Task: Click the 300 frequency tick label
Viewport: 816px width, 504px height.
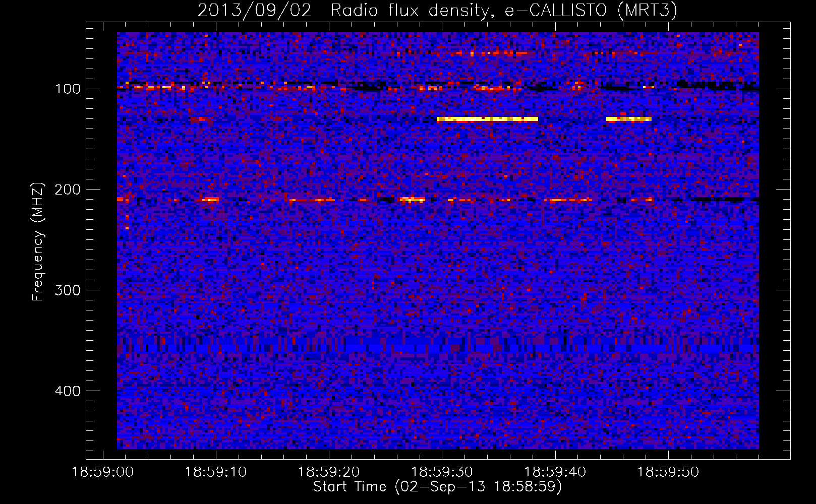Action: click(68, 290)
